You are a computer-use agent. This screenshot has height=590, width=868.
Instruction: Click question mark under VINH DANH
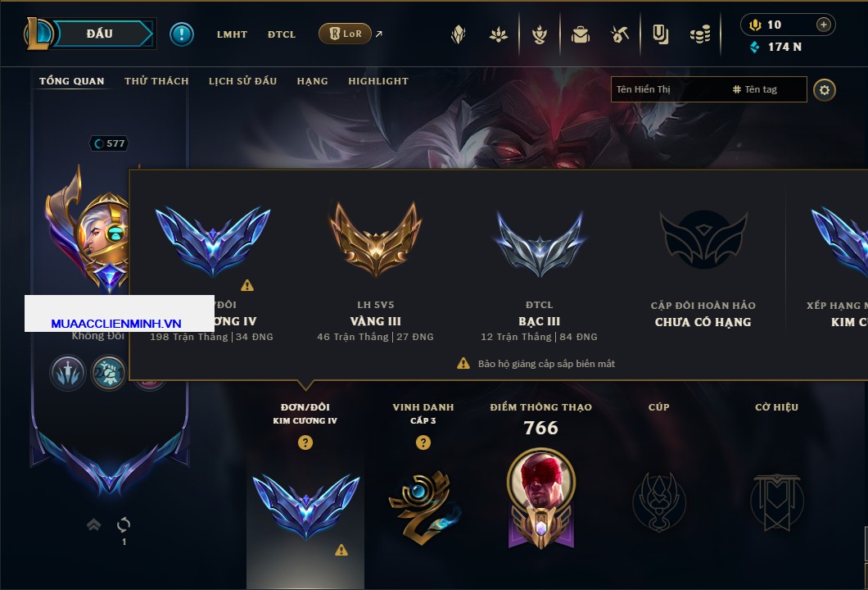423,442
